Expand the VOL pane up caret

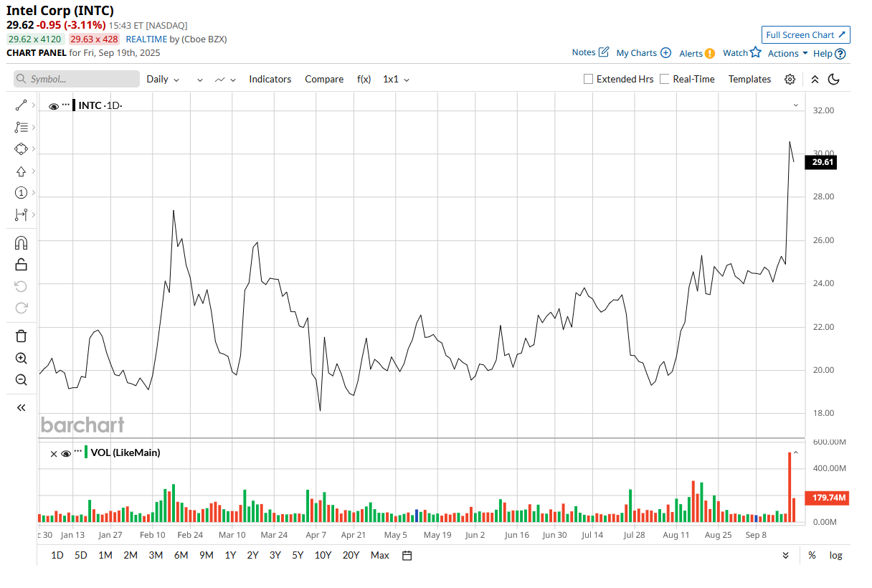(795, 452)
